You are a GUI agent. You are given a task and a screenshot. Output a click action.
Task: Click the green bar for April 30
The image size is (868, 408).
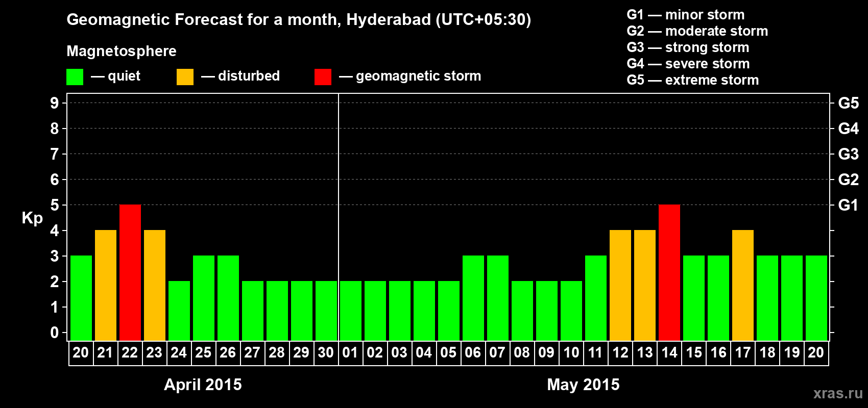click(x=326, y=311)
